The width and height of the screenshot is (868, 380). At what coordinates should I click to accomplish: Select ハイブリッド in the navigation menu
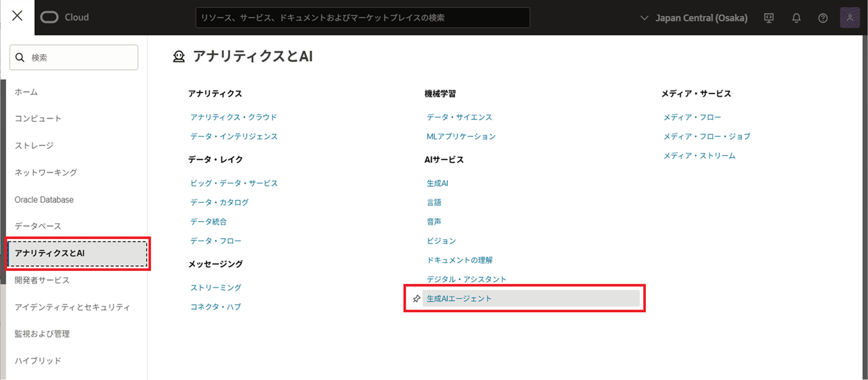[38, 361]
